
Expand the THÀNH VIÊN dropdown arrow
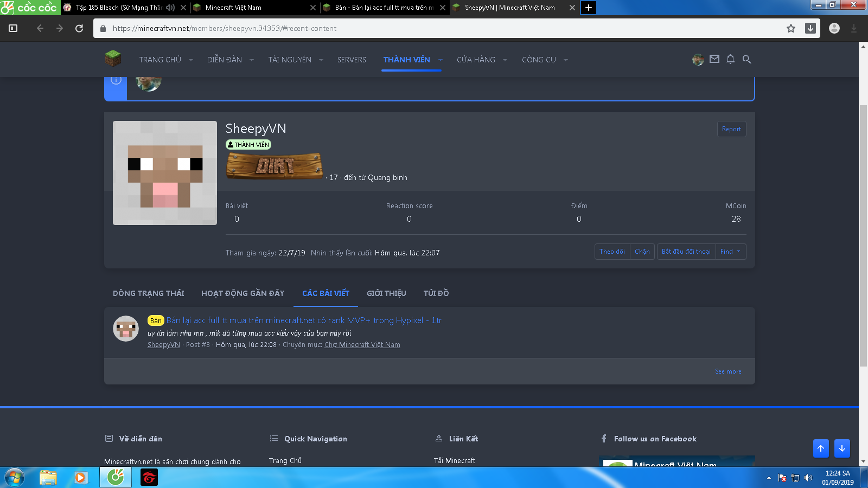point(441,60)
